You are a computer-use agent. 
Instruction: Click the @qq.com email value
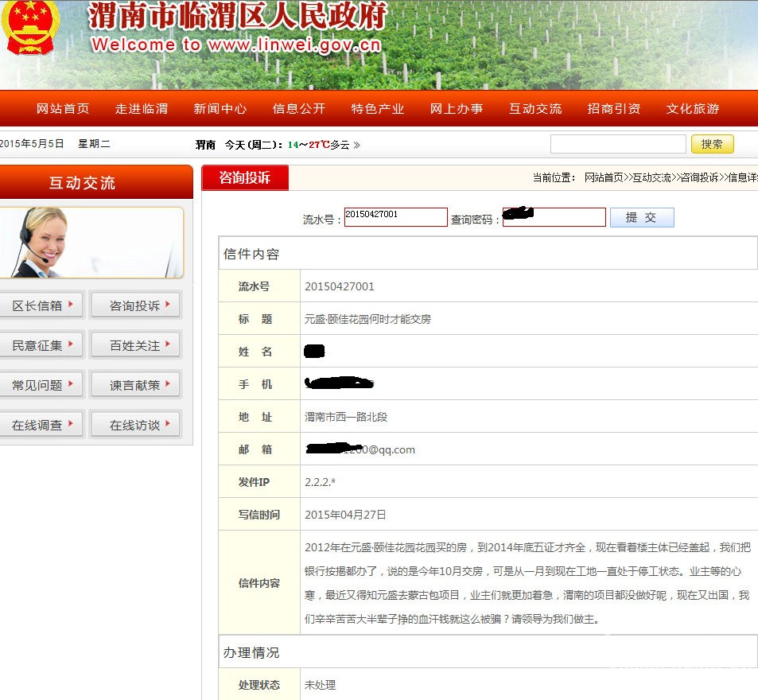point(360,449)
